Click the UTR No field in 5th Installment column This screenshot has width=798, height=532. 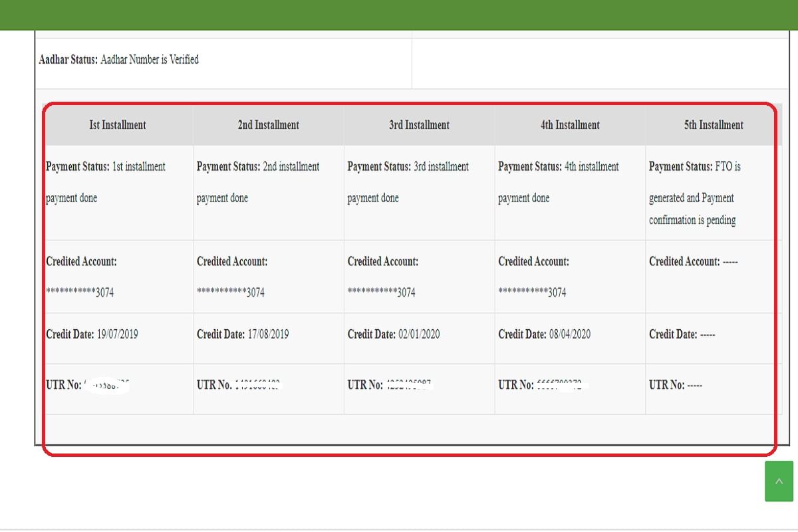(676, 384)
